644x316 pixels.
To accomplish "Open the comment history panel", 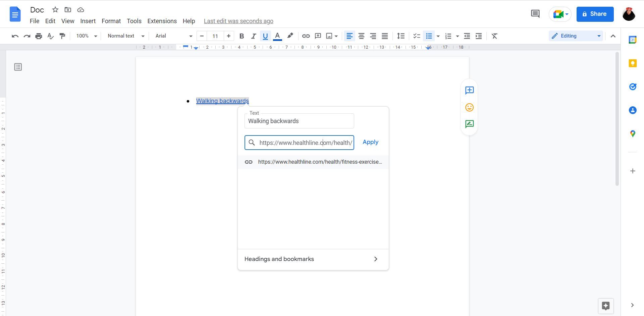I will tap(535, 14).
